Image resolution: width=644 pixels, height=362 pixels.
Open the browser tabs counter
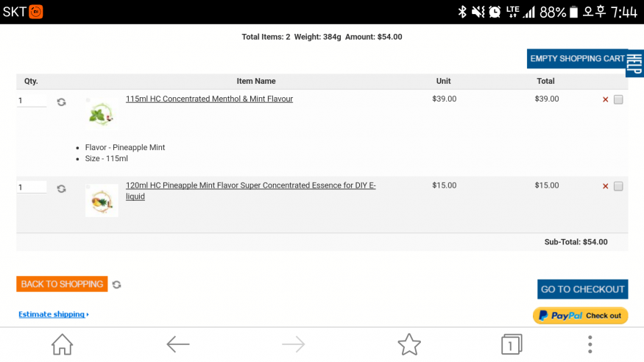pos(512,344)
